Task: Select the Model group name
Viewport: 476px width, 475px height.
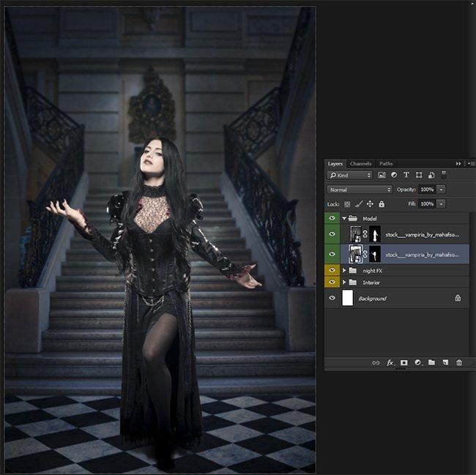Action: (369, 218)
